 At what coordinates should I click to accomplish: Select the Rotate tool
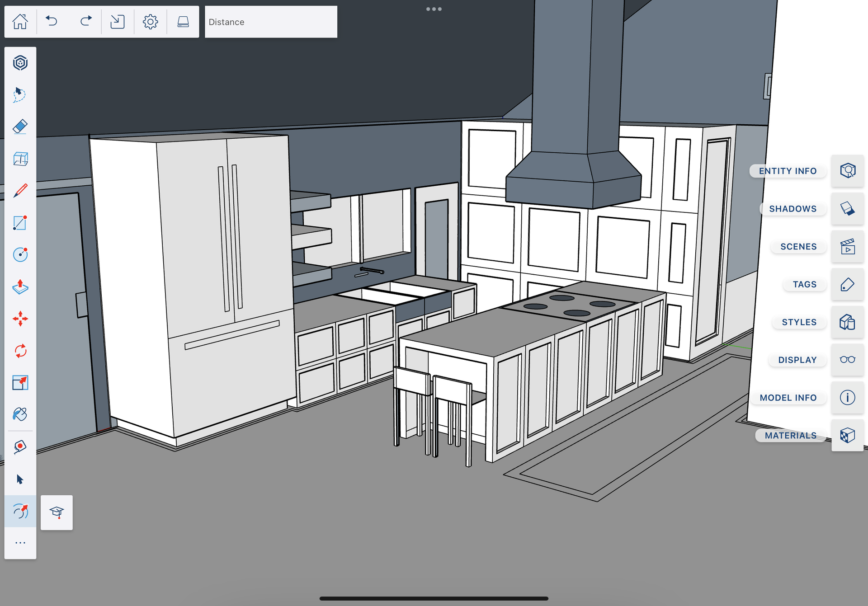pyautogui.click(x=20, y=351)
